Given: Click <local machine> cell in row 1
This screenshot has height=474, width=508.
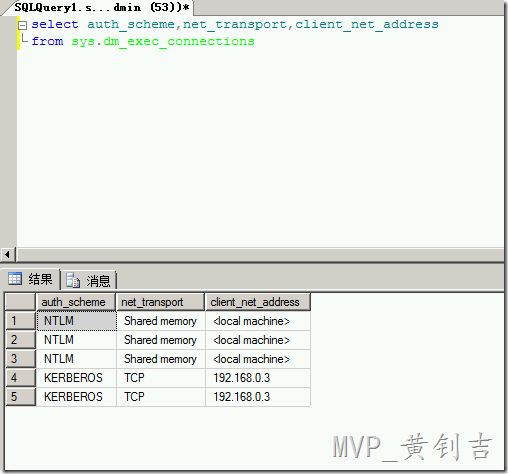Looking at the screenshot, I should coord(258,321).
